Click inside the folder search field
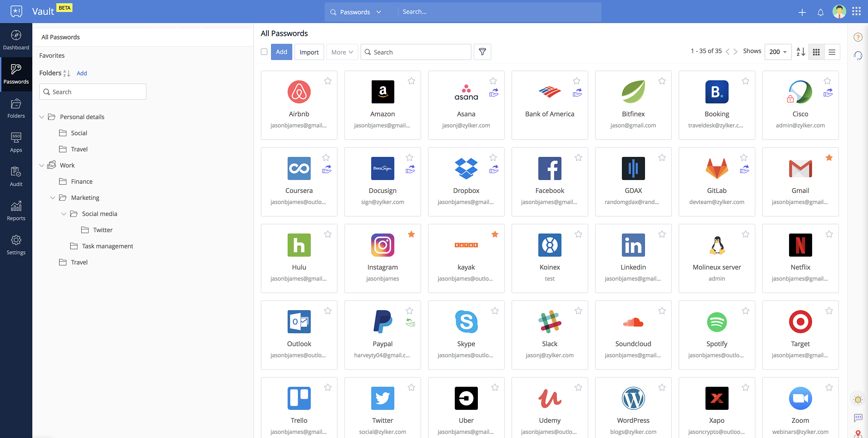 point(92,91)
